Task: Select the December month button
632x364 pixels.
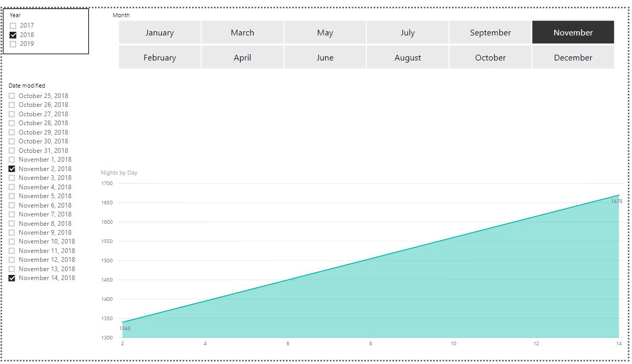Action: pos(573,57)
